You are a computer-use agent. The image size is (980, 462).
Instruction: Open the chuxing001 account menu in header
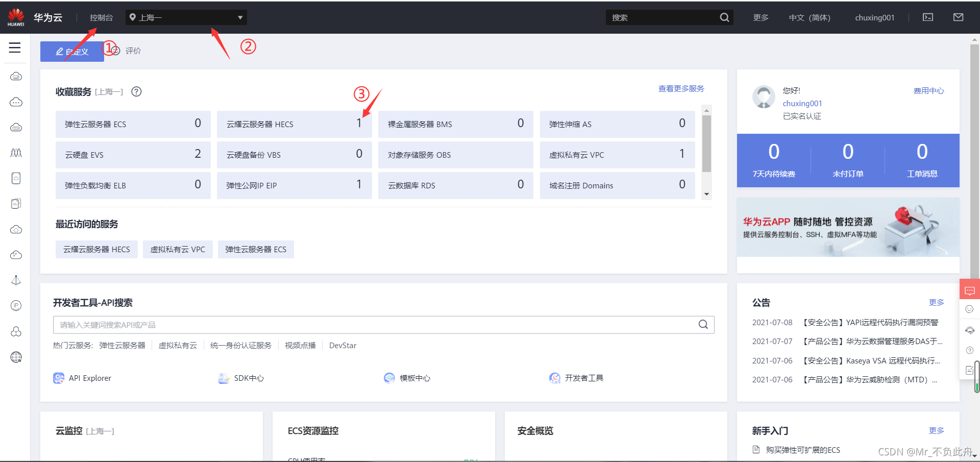click(x=875, y=17)
